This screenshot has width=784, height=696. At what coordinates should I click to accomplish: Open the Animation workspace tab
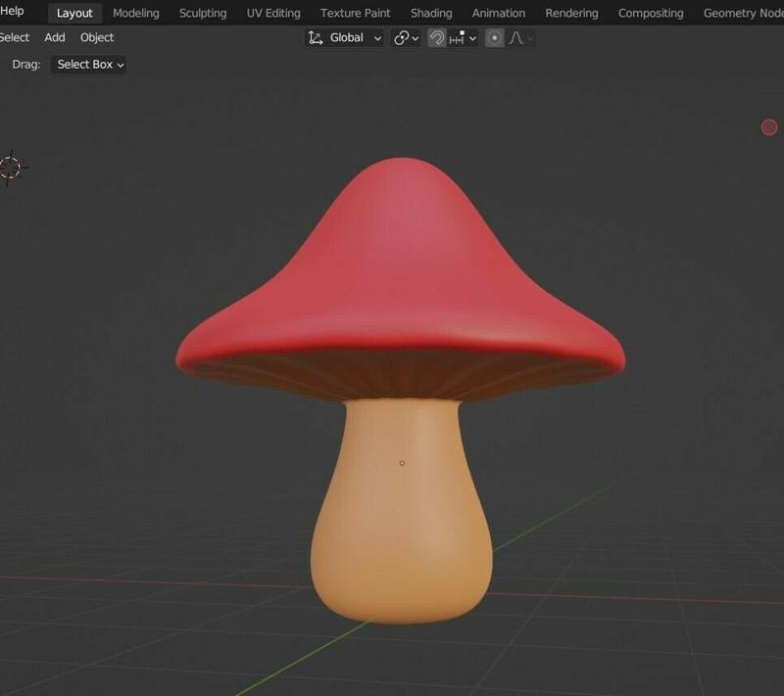click(x=499, y=13)
